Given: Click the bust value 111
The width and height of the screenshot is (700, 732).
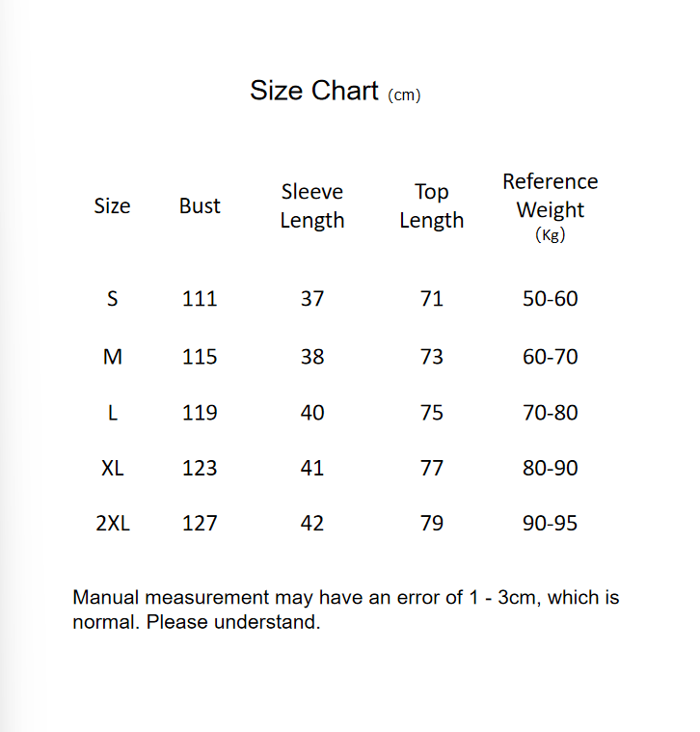Looking at the screenshot, I should click(x=200, y=299).
